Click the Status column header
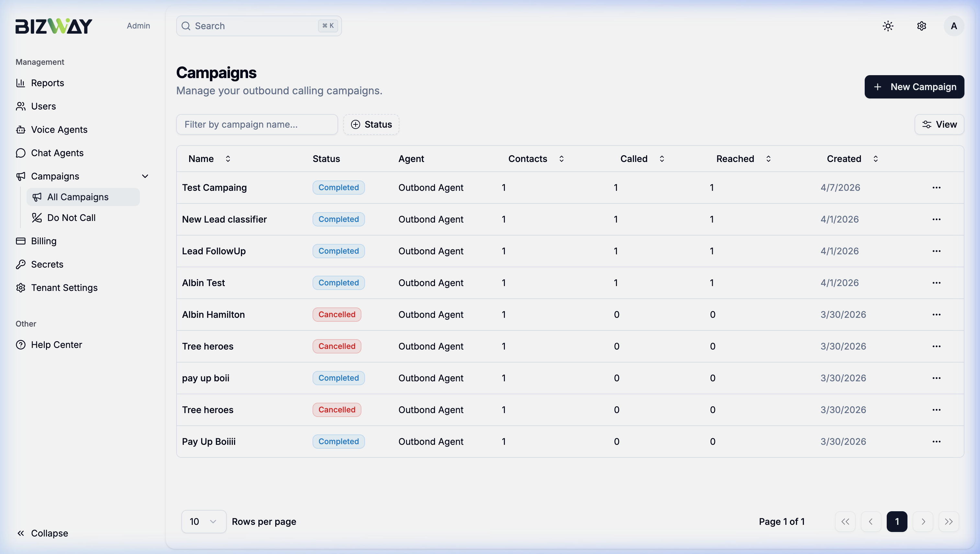This screenshot has height=554, width=980. coord(326,159)
